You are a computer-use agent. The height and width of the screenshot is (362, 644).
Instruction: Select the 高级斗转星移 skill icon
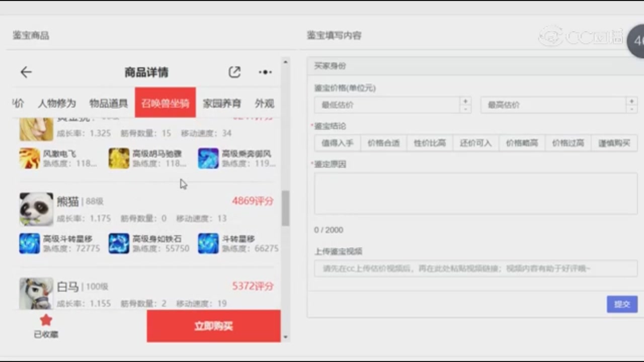[x=30, y=243]
